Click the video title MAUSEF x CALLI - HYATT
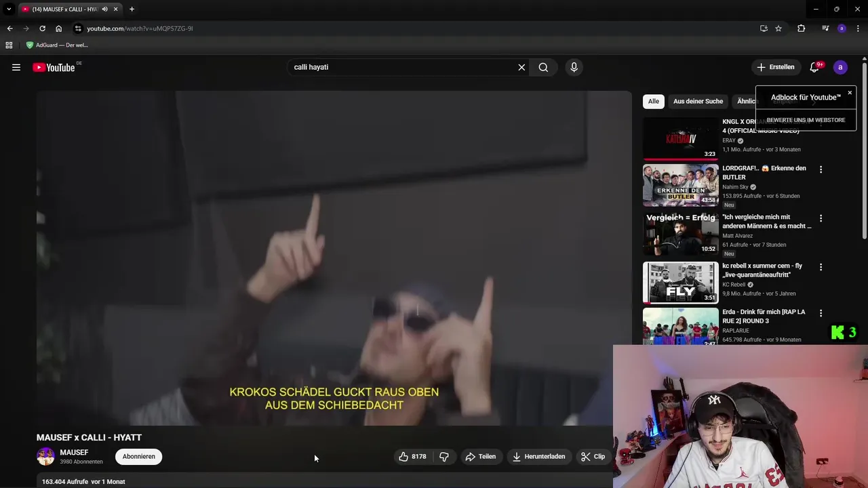The height and width of the screenshot is (488, 868). point(89,438)
